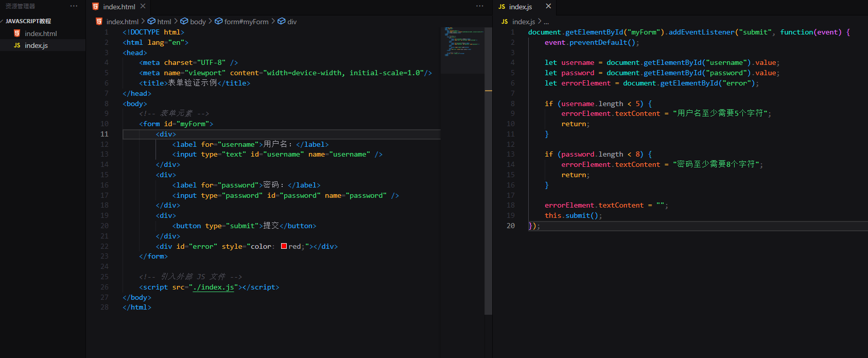
Task: Open left editor group more actions
Action: tap(480, 6)
